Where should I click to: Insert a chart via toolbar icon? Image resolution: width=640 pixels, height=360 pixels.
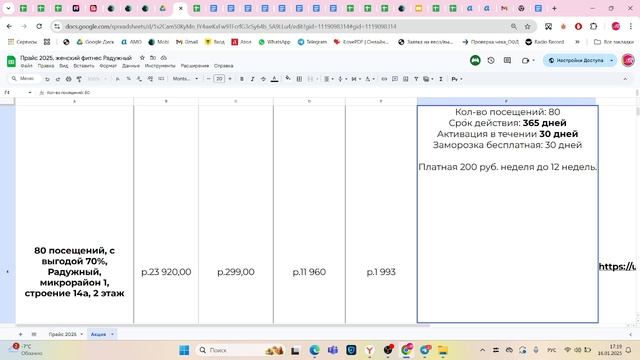click(405, 79)
